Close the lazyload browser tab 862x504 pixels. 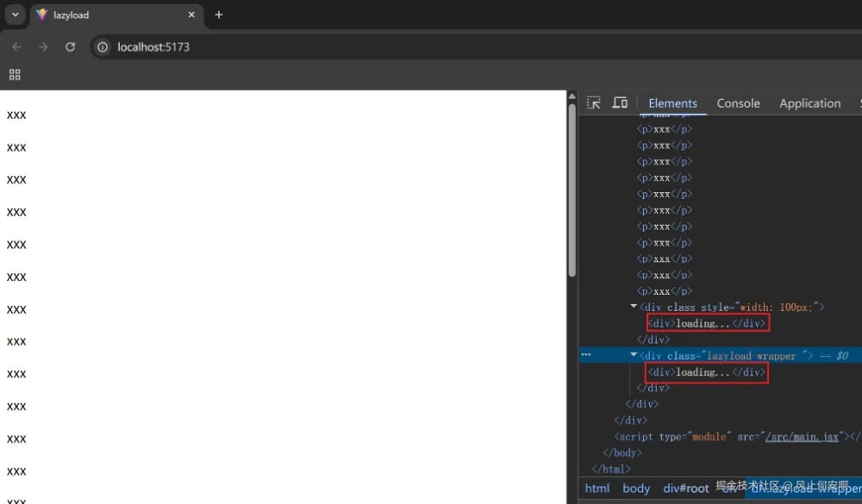coord(191,15)
